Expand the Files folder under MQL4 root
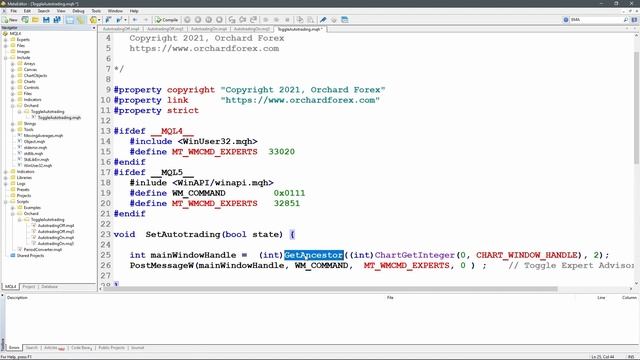640x360 pixels. pos(6,46)
